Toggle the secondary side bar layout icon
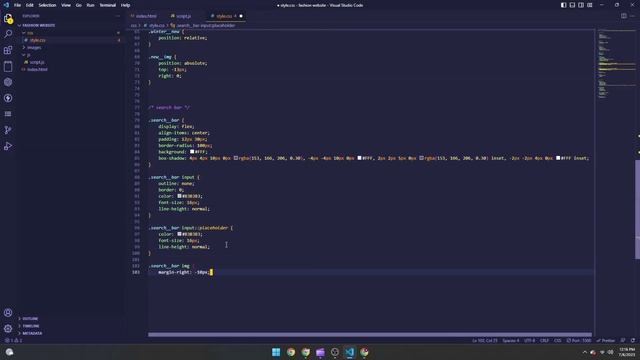Screen dimensions: 640x360 tap(581, 5)
